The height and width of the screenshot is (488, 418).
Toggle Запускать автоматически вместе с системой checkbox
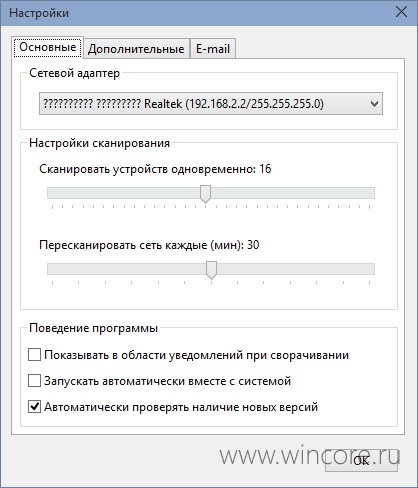pyautogui.click(x=34, y=381)
